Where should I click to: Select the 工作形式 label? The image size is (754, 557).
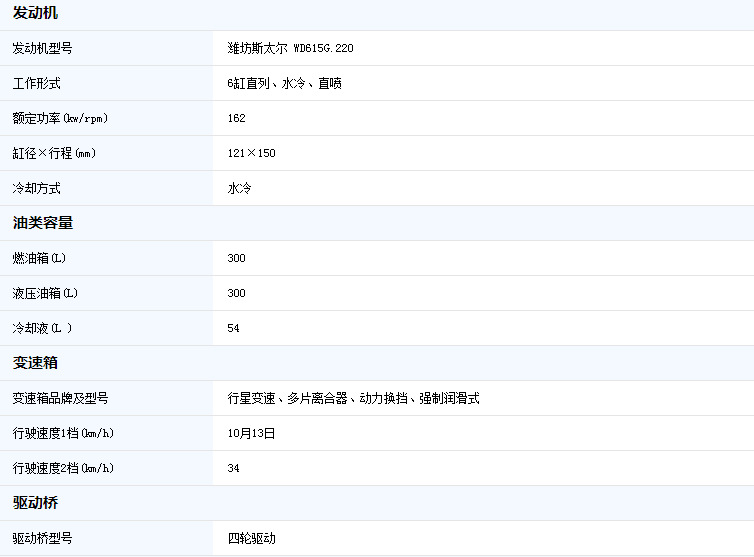click(36, 83)
